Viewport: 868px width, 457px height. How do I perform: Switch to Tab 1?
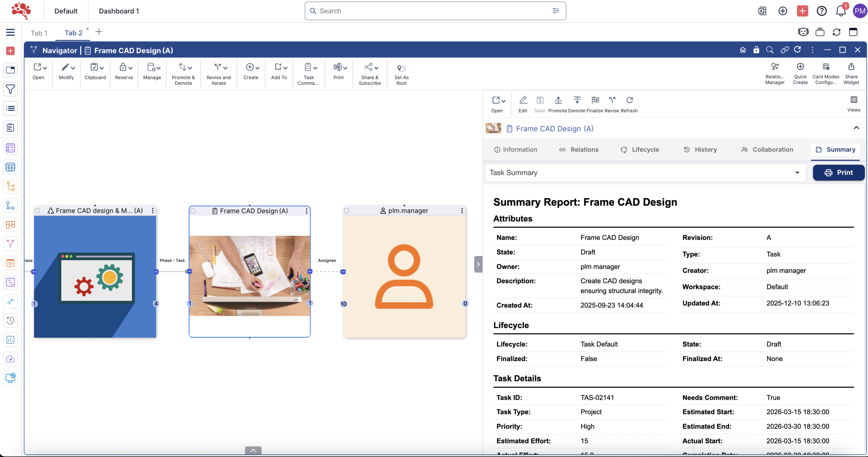[x=39, y=33]
